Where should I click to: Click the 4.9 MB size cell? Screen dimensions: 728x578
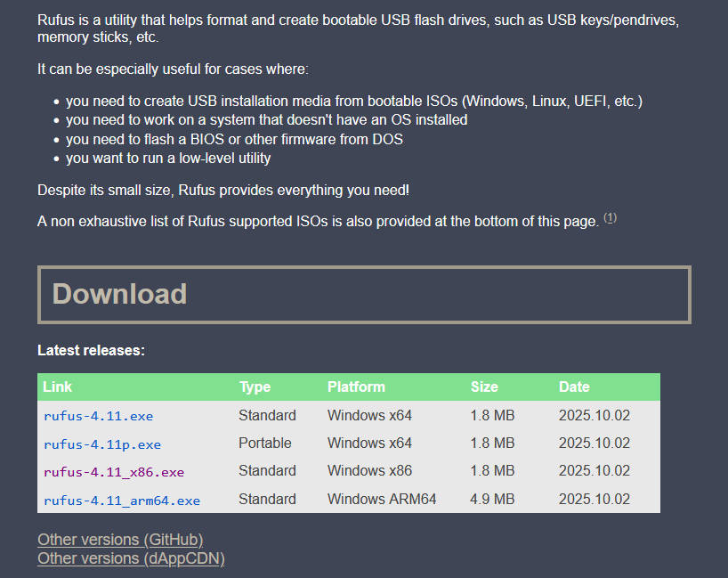492,499
